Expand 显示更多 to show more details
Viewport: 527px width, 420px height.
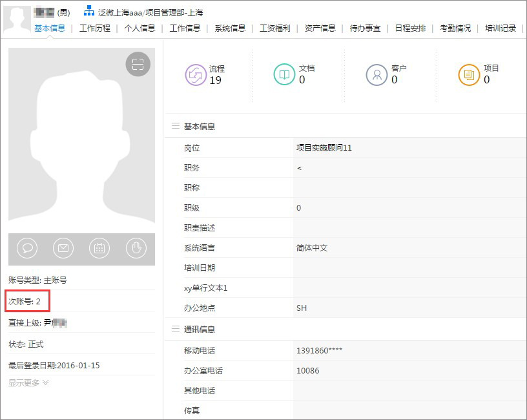[x=28, y=383]
